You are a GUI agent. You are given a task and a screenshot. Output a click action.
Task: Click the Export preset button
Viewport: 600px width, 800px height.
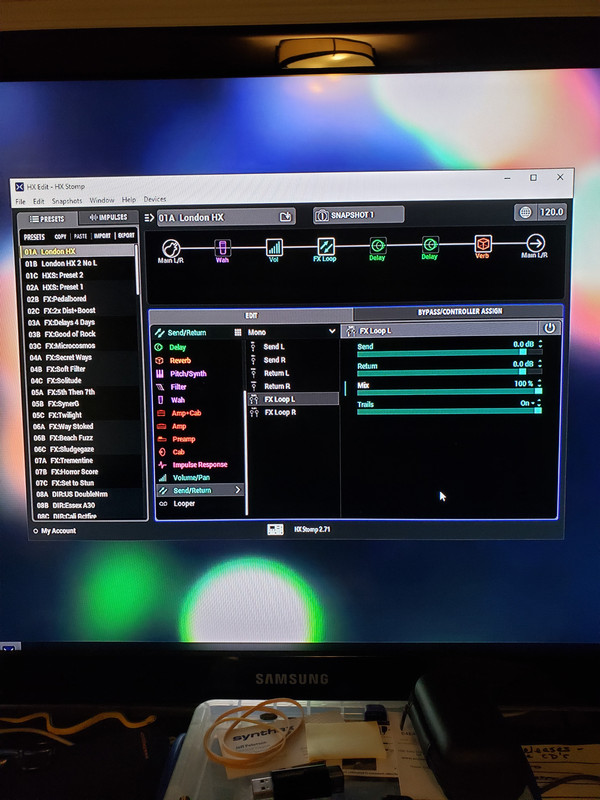tap(126, 235)
